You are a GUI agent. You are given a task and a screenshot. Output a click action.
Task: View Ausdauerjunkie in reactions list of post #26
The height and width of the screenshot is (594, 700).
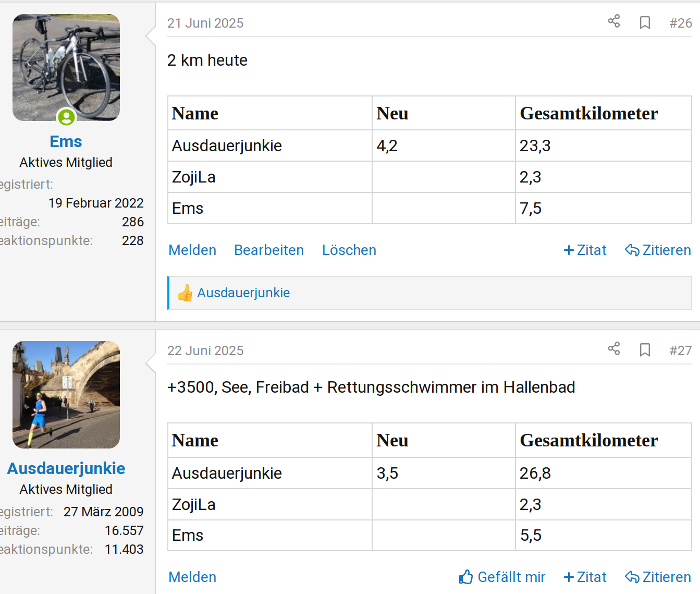[x=243, y=293]
